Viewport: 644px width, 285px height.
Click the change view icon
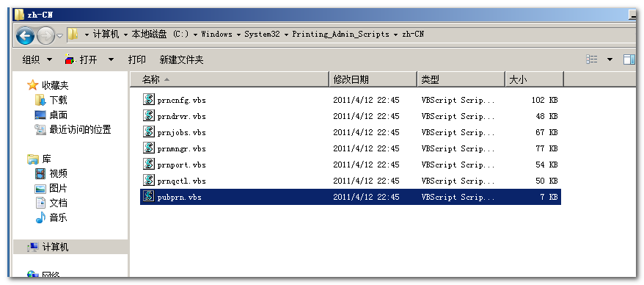pos(592,59)
